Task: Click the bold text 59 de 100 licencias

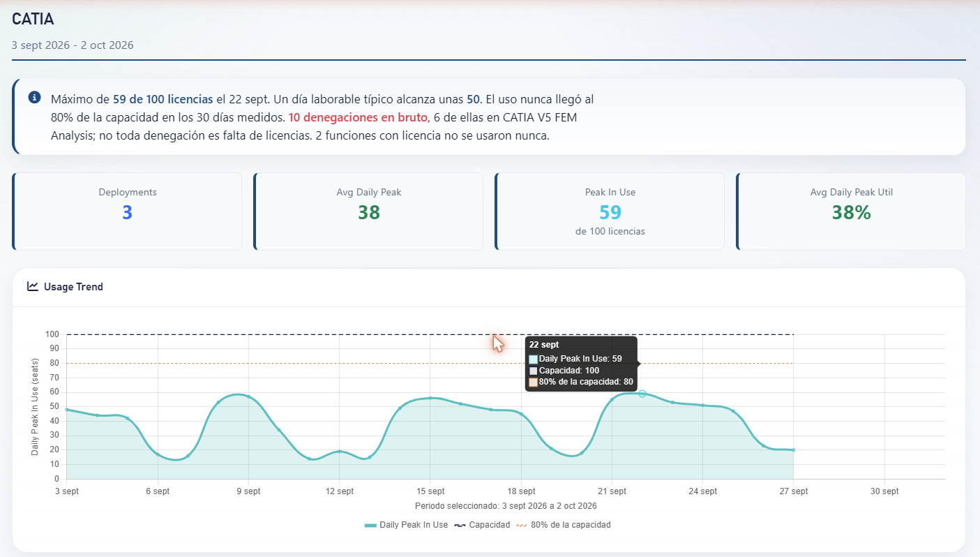Action: 163,99
